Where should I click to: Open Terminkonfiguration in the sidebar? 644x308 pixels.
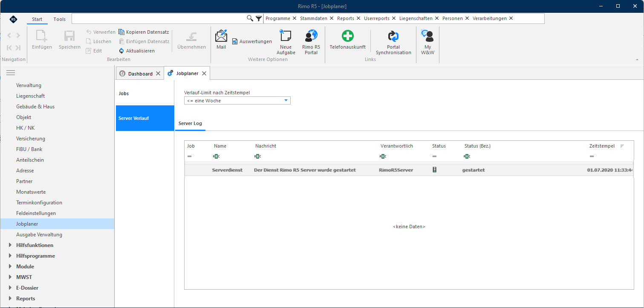(39, 203)
